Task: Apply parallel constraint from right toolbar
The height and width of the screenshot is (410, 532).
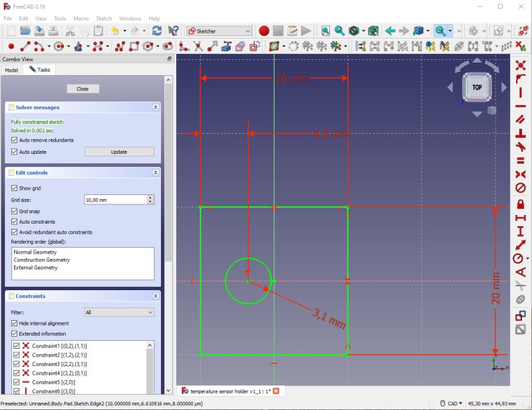Action: point(521,119)
